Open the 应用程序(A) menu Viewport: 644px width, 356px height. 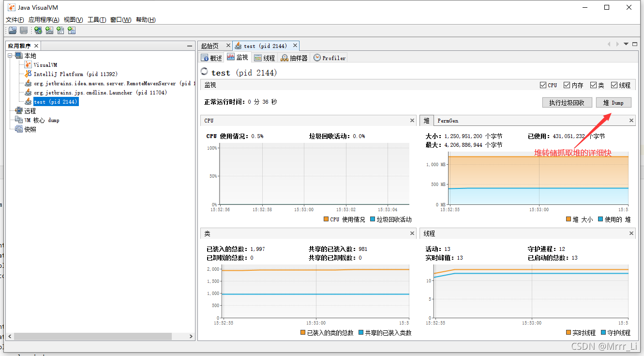click(44, 20)
